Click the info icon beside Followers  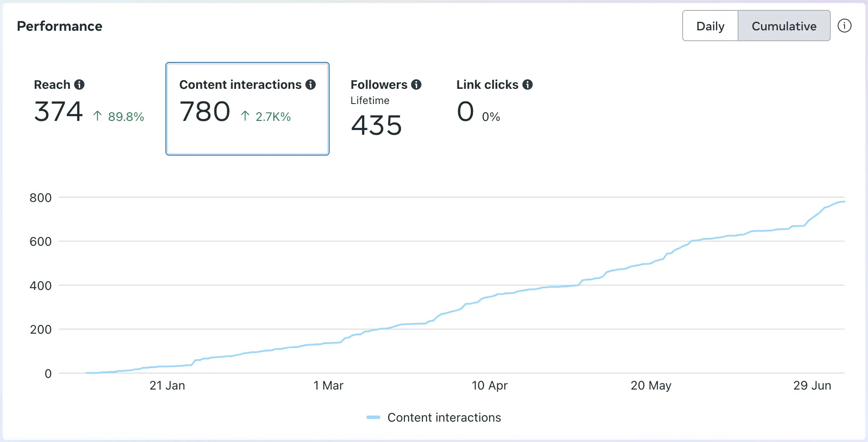tap(416, 84)
